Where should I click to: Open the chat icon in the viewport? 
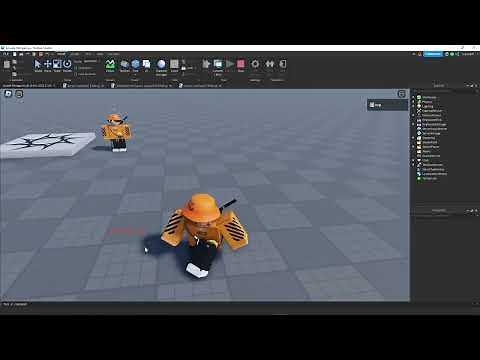19,94
